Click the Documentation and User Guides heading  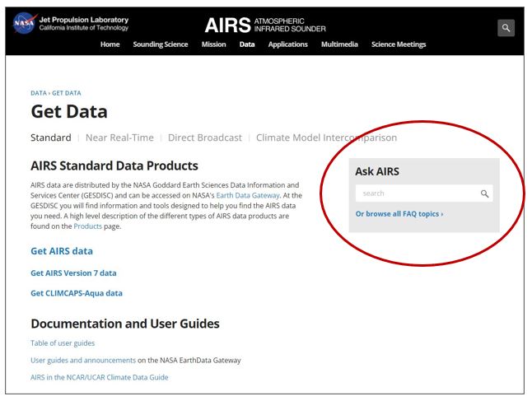pos(125,324)
